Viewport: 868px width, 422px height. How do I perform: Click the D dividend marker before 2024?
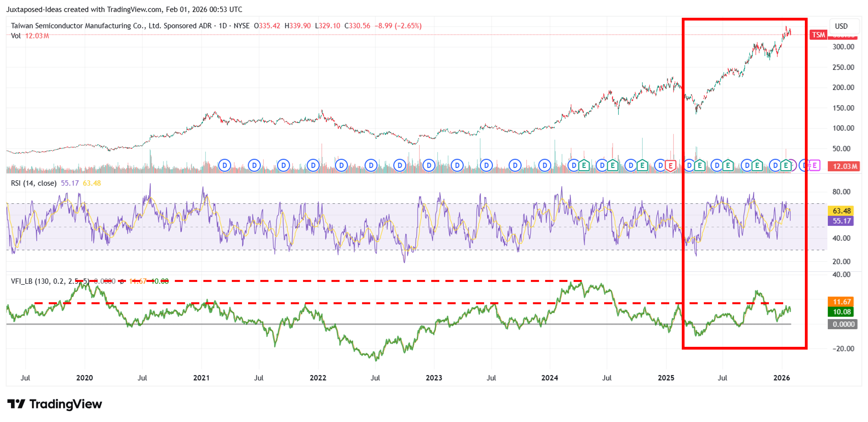(x=544, y=166)
